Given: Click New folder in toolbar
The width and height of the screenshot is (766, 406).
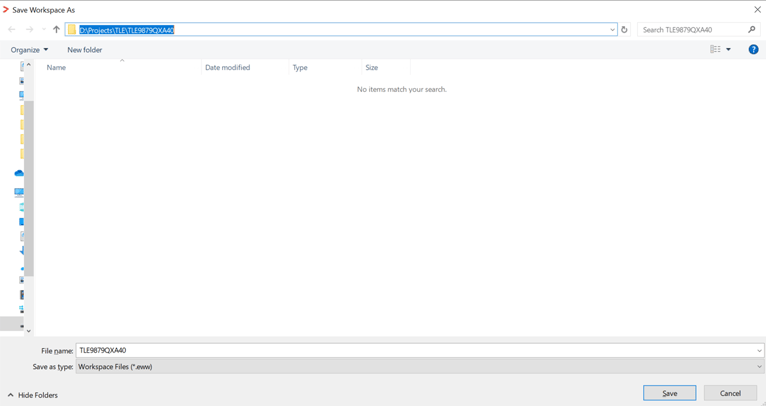Looking at the screenshot, I should [85, 50].
